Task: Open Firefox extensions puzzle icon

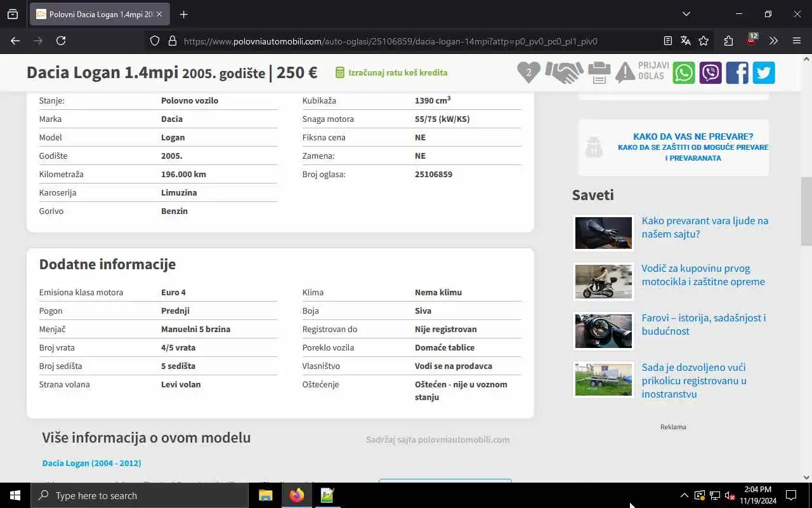Action: pos(728,41)
